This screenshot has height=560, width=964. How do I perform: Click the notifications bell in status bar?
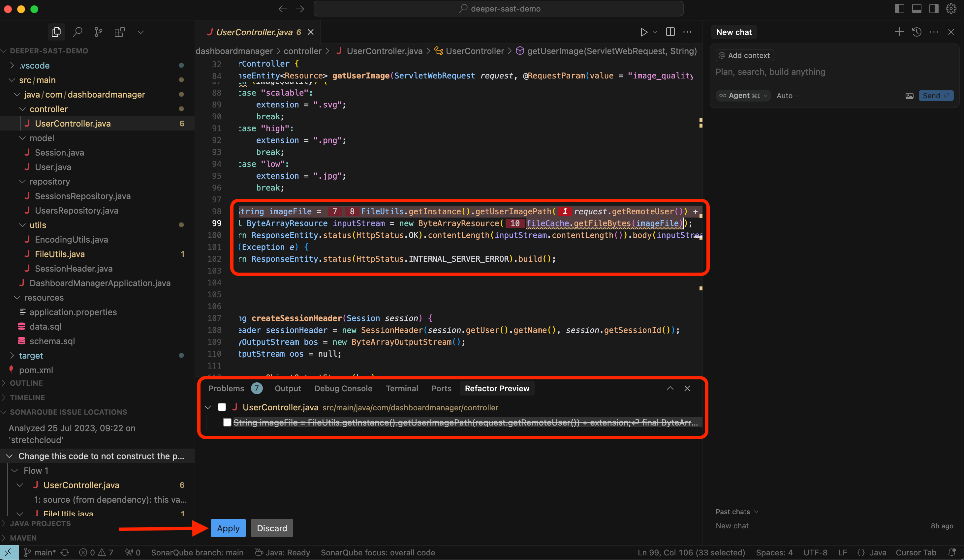(952, 552)
